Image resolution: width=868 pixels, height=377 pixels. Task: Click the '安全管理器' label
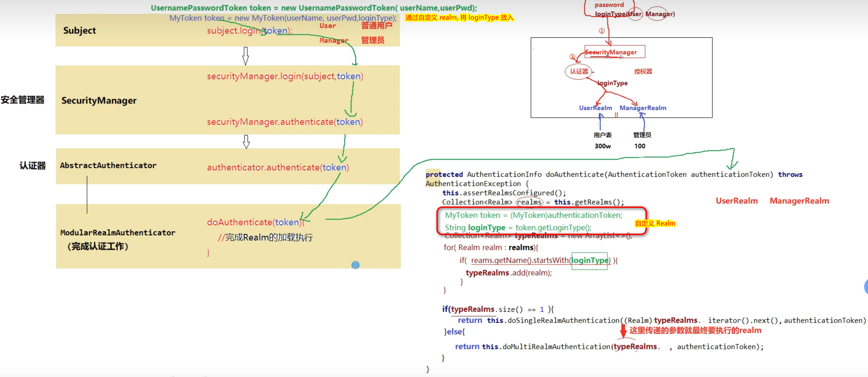(x=23, y=100)
